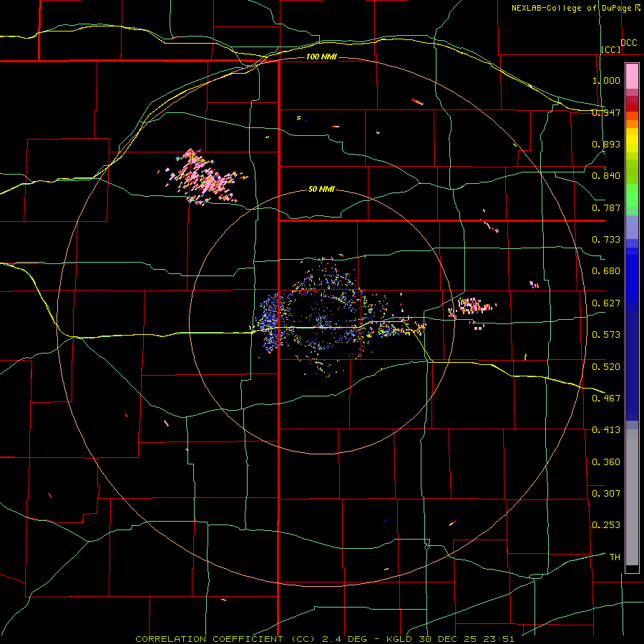Screen dimensions: 644x644
Task: Pick the pink segment of color scale
Action: 632,77
